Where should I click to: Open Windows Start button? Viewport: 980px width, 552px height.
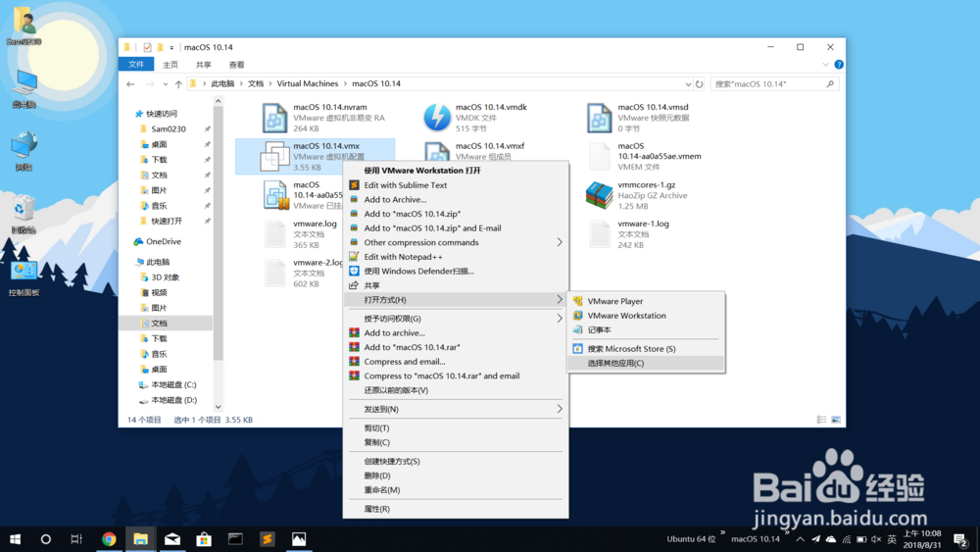(x=15, y=539)
